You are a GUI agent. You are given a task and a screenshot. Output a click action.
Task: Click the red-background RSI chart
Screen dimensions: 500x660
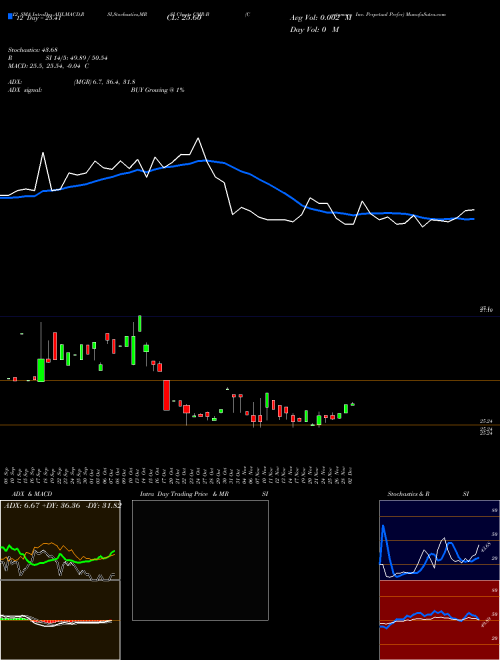click(x=439, y=620)
